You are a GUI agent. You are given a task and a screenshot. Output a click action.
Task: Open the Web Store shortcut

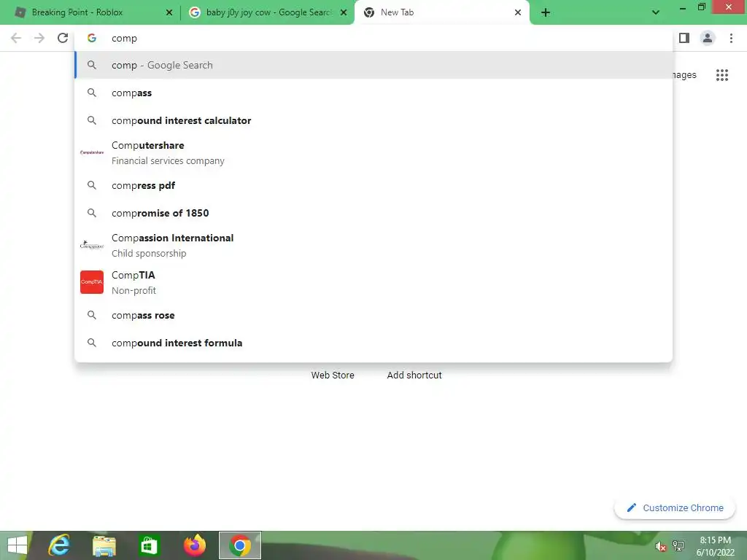333,376
